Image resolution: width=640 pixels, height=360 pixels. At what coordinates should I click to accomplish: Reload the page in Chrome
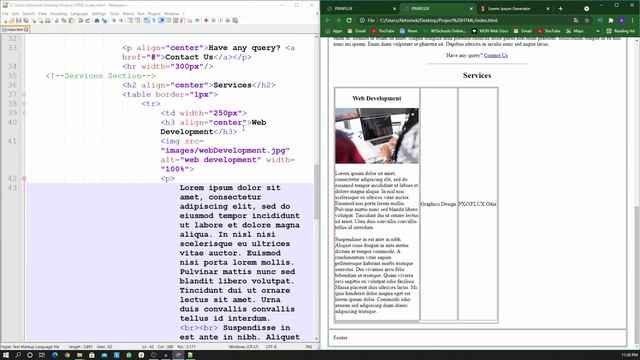349,20
